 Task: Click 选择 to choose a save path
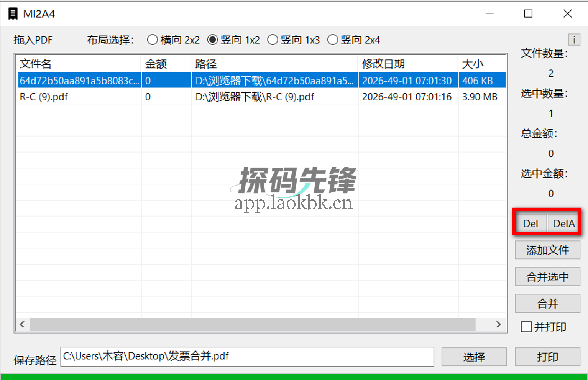click(x=474, y=357)
